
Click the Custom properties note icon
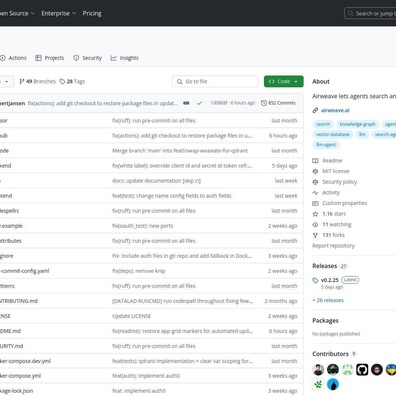coord(315,203)
